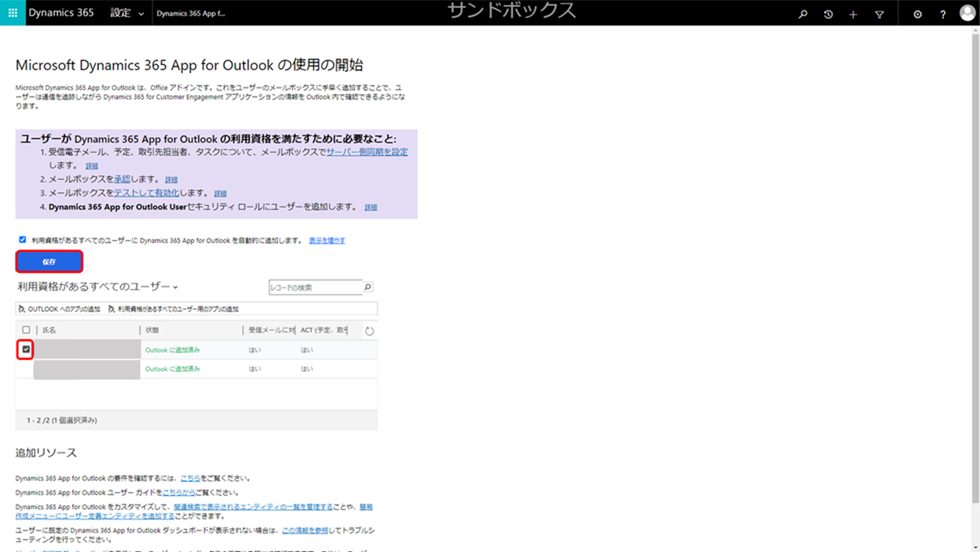Screen dimensions: 980x552
Task: Click the 保存 save button
Action: pyautogui.click(x=49, y=261)
